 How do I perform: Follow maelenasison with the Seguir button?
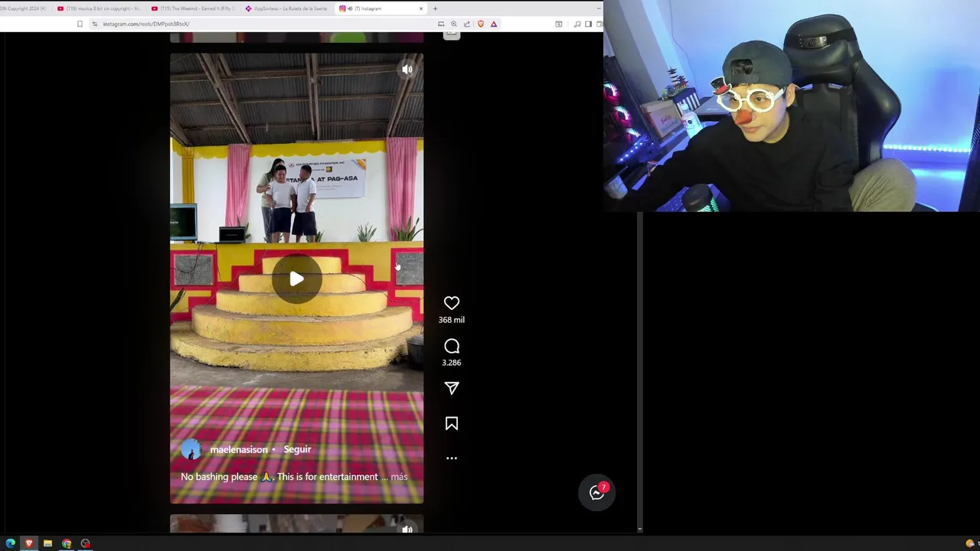pyautogui.click(x=297, y=450)
